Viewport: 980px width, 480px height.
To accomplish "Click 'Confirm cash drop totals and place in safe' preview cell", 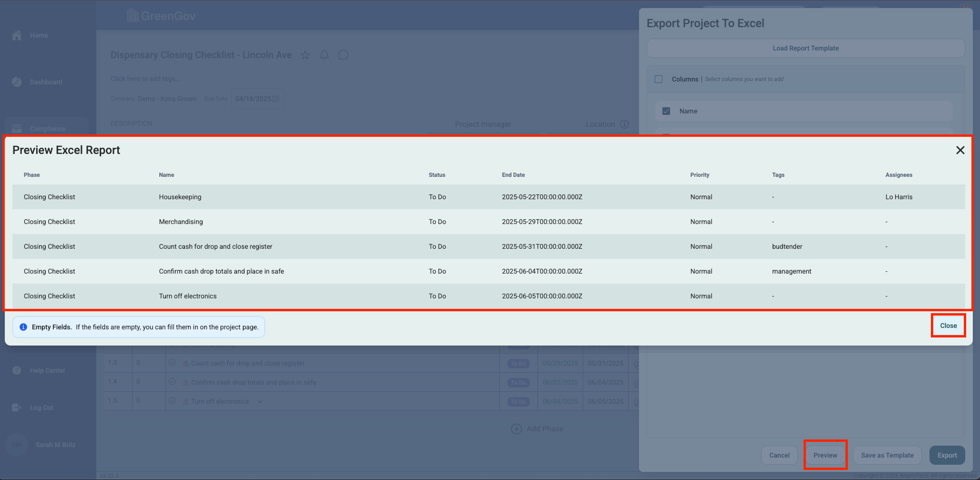I will pos(221,271).
